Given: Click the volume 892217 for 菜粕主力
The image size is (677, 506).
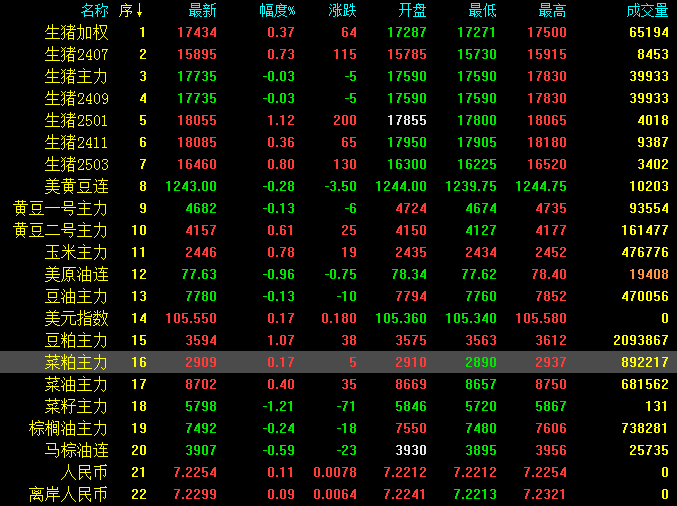Looking at the screenshot, I should coord(645,362).
